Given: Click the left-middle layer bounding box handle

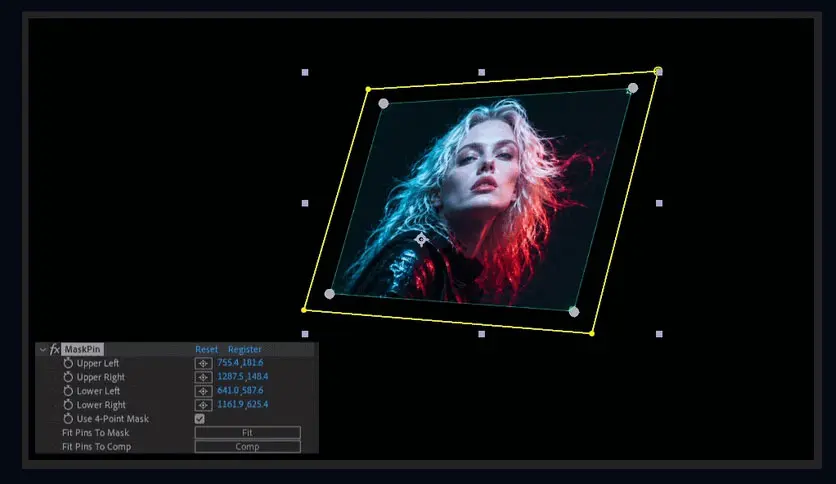Looking at the screenshot, I should click(305, 203).
